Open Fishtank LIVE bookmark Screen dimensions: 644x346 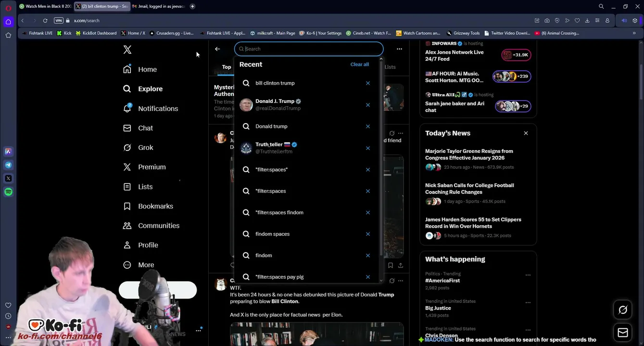point(37,33)
